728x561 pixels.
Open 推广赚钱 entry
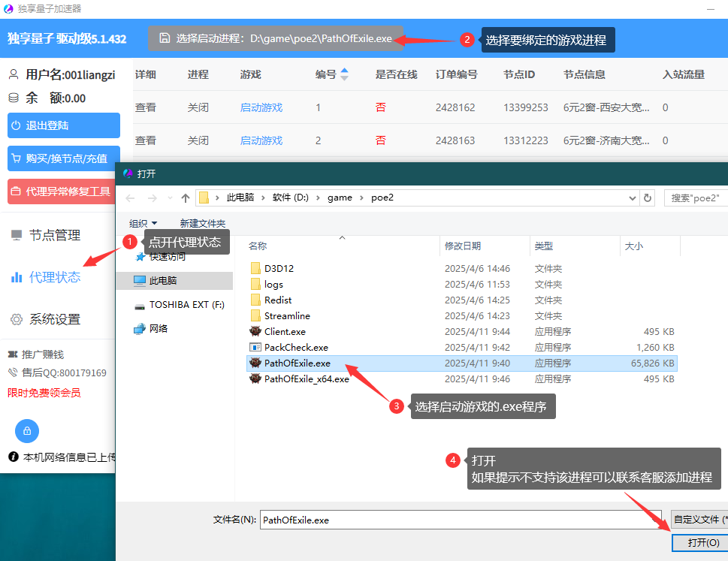[36, 354]
